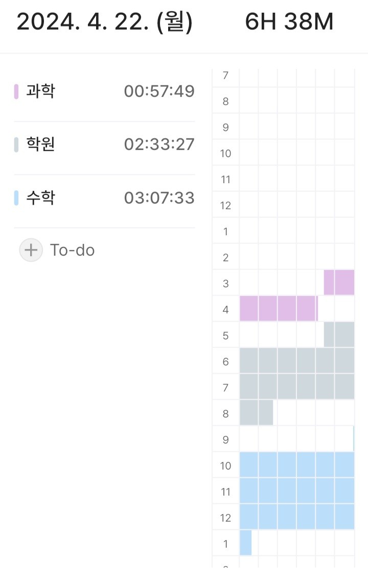Click the purple 과학 color marker
Viewport: 368px width, 588px height.
[16, 91]
